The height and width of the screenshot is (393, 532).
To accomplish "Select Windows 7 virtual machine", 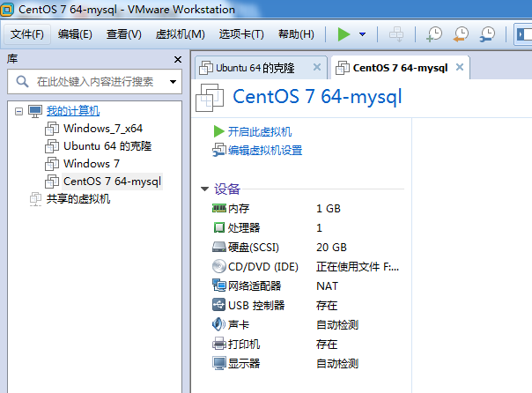I will 92,164.
